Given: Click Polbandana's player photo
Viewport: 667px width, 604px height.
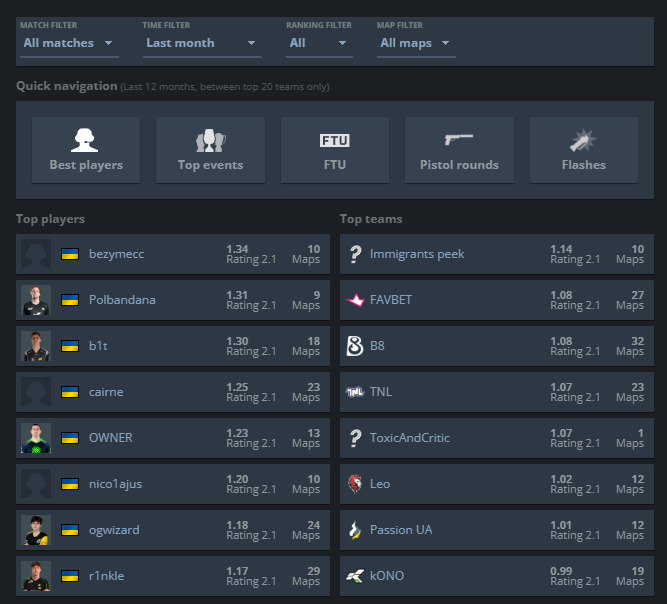Looking at the screenshot, I should tap(36, 300).
